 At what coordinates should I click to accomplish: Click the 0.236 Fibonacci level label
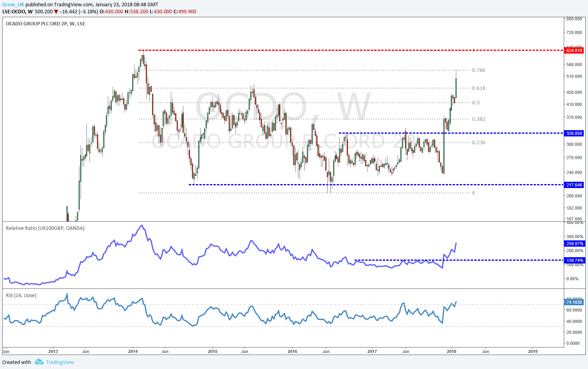[x=479, y=143]
